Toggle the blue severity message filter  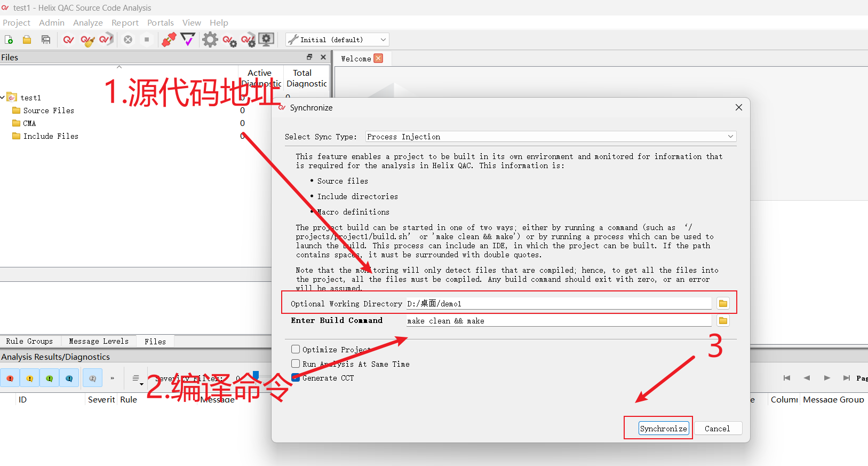tap(69, 378)
